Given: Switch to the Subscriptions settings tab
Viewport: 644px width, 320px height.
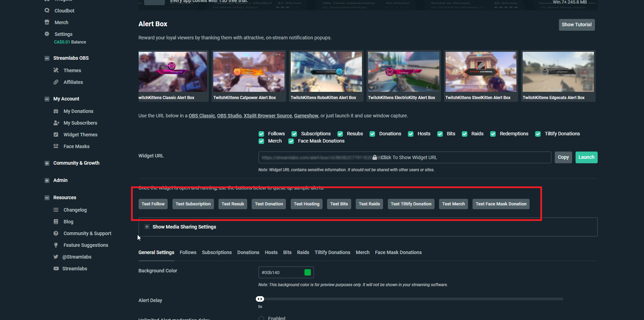Looking at the screenshot, I should [217, 252].
